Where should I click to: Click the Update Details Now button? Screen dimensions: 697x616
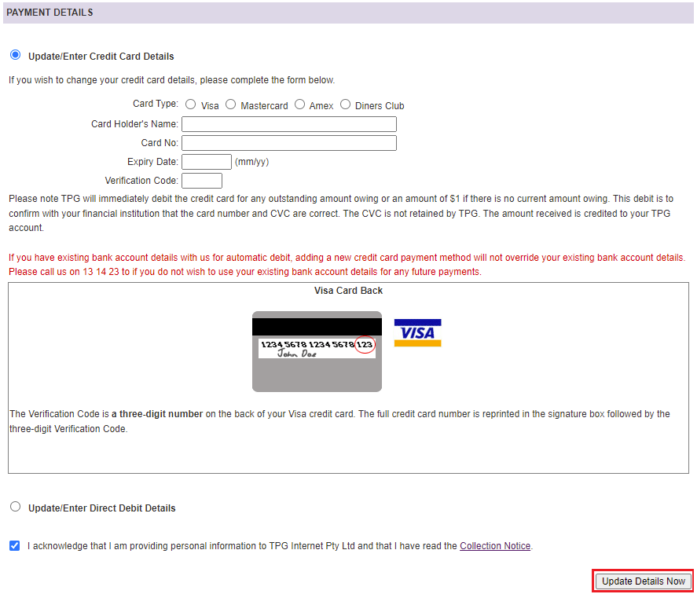[644, 581]
